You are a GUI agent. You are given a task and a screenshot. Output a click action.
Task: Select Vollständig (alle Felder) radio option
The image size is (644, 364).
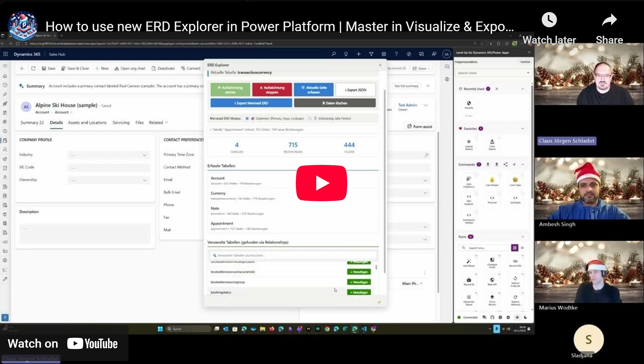click(x=309, y=119)
